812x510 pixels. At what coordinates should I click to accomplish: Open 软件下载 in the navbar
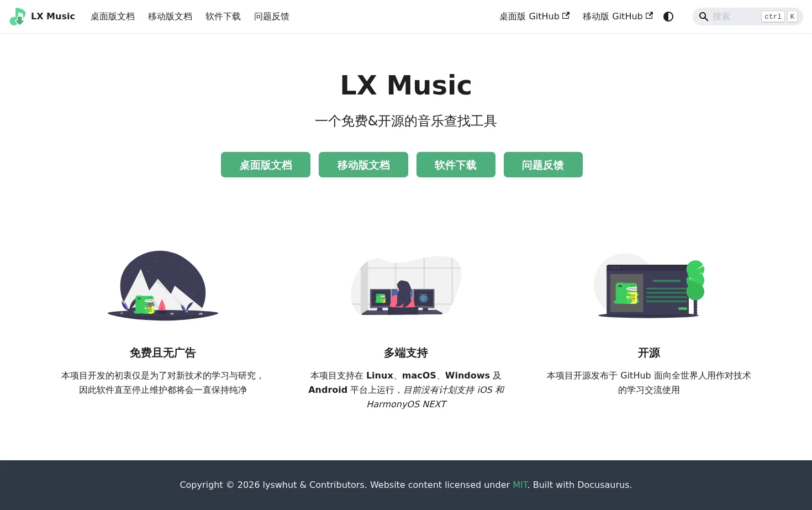223,17
